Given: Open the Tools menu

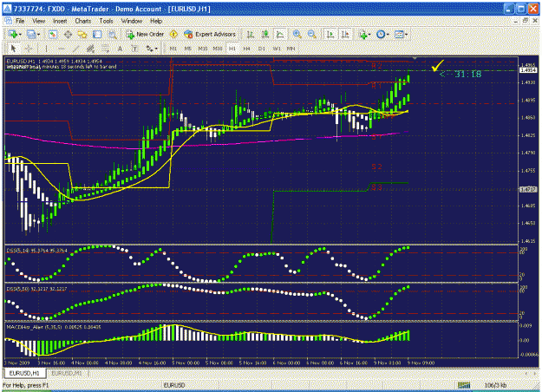Looking at the screenshot, I should point(106,21).
